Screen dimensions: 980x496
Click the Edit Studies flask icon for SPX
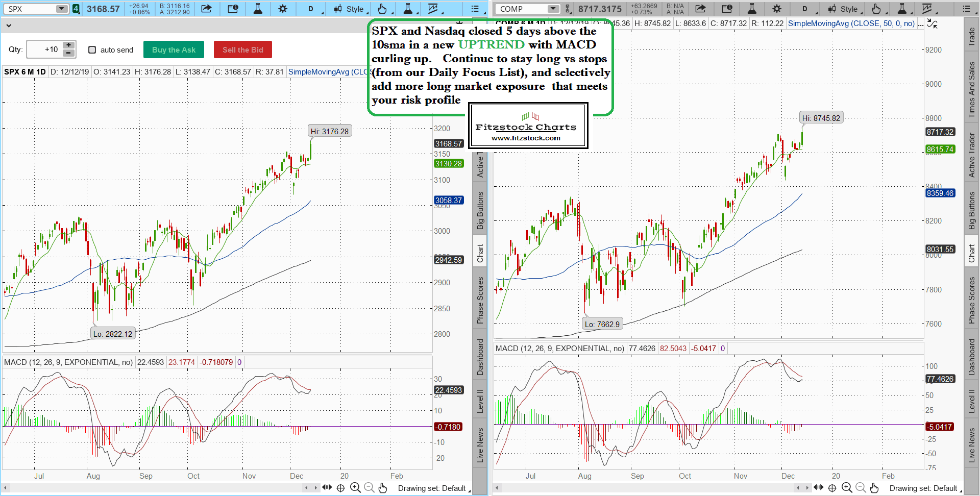[258, 9]
